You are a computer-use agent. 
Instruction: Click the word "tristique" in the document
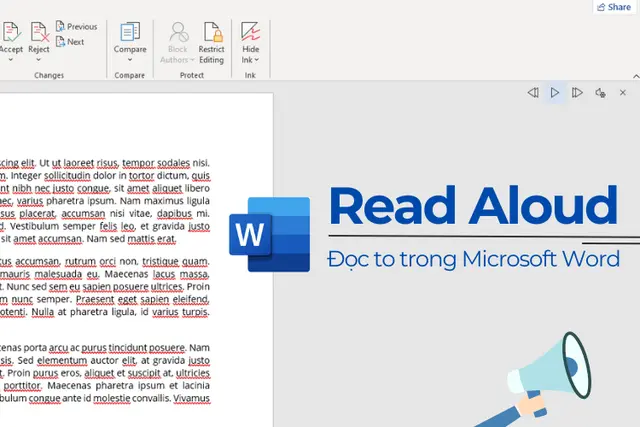159,261
